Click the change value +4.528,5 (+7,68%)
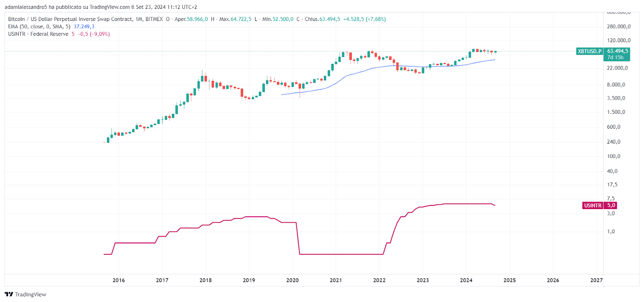Viewport: 644px width, 302px height. [365, 19]
